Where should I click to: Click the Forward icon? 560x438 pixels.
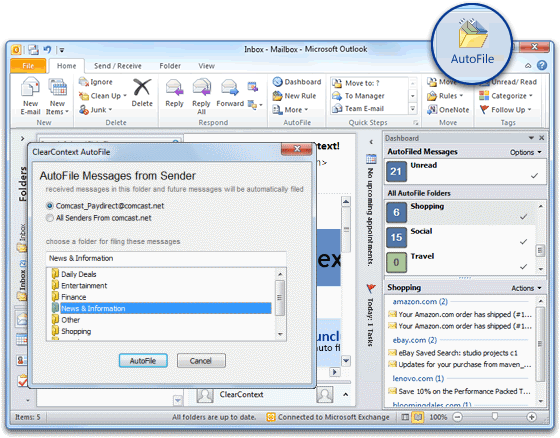[230, 88]
